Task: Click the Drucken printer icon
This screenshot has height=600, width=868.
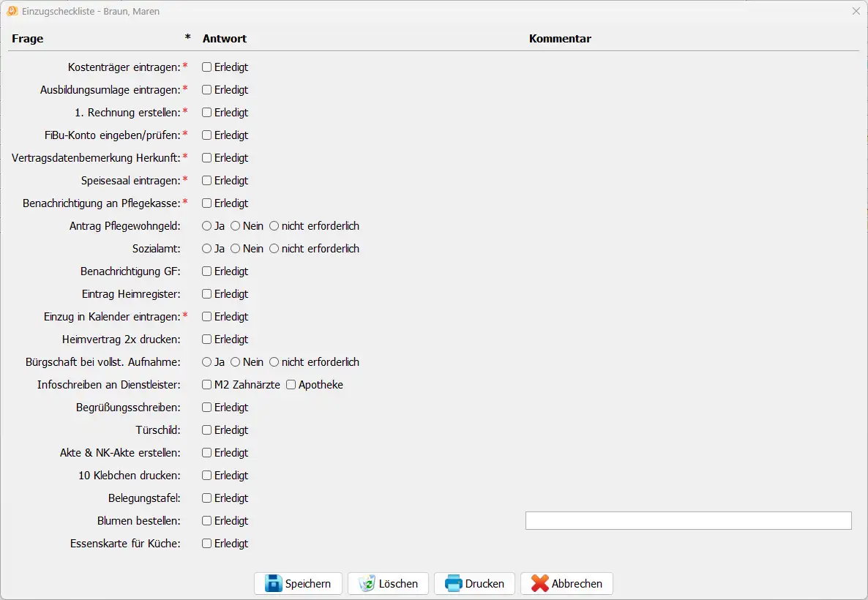Action: tap(454, 583)
